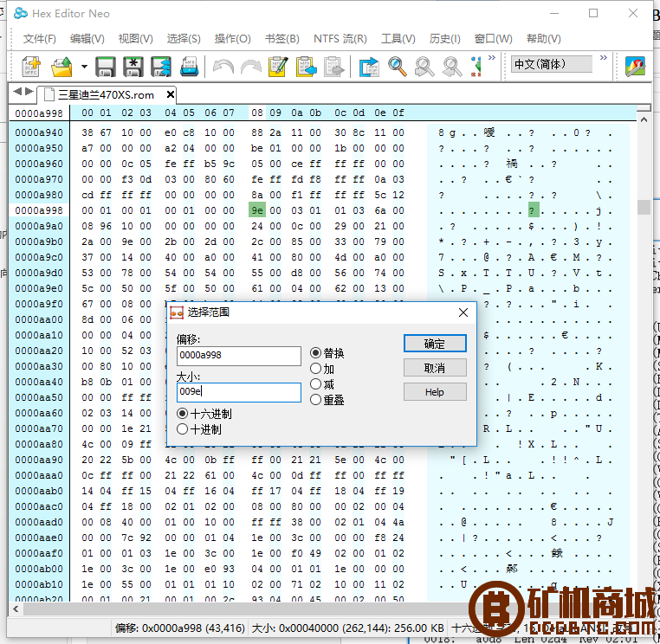Screen dimensions: 660x644
Task: Click the status bar 大小: 0x00040000 entry
Action: (347, 628)
